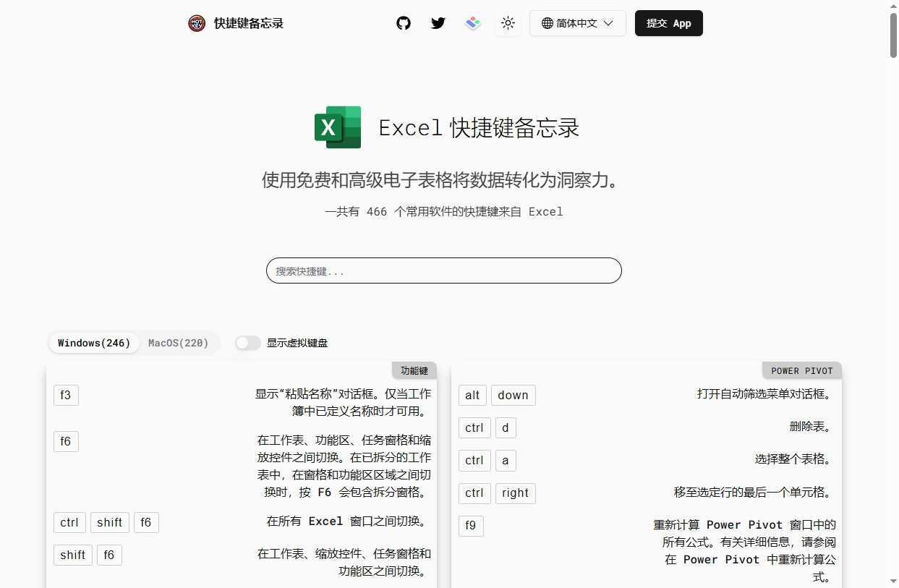This screenshot has height=588, width=899.
Task: Toggle the ctrl key beside right arrow
Action: point(474,493)
